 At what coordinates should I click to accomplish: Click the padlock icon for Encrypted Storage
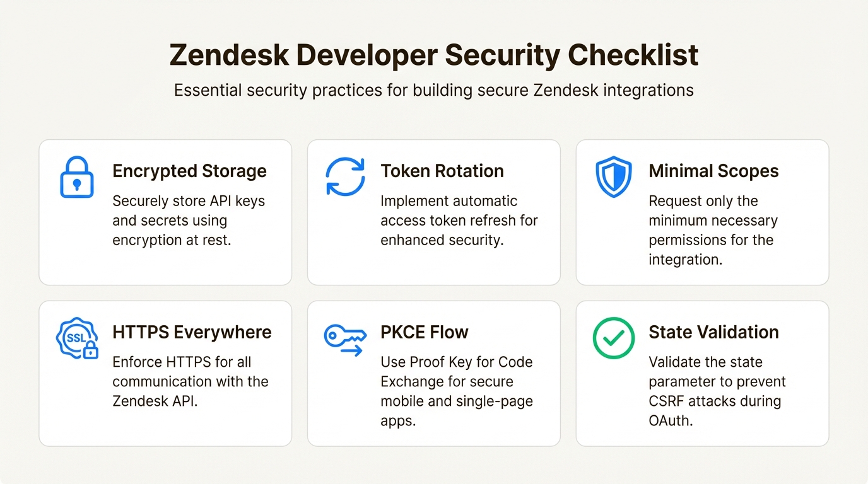click(76, 177)
